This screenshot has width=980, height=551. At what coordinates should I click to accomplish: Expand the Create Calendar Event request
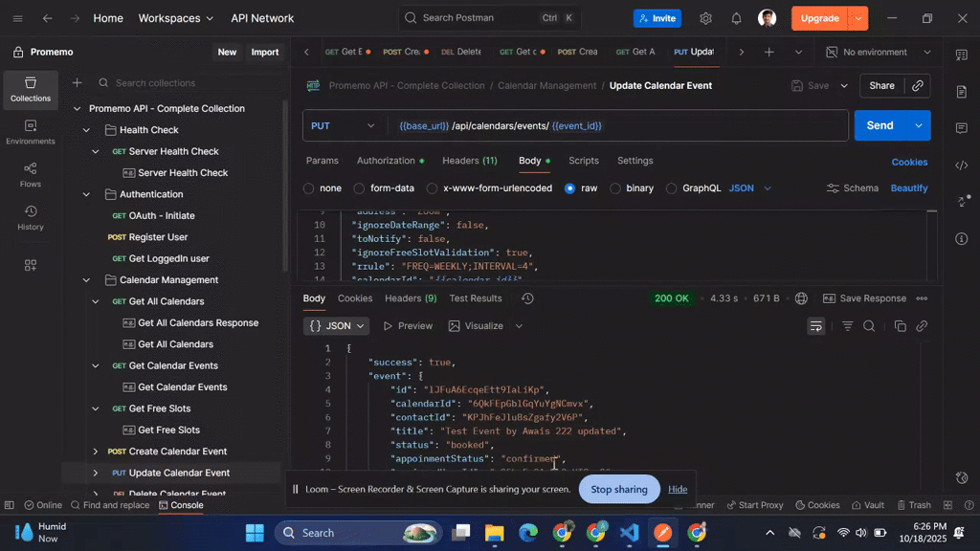95,452
